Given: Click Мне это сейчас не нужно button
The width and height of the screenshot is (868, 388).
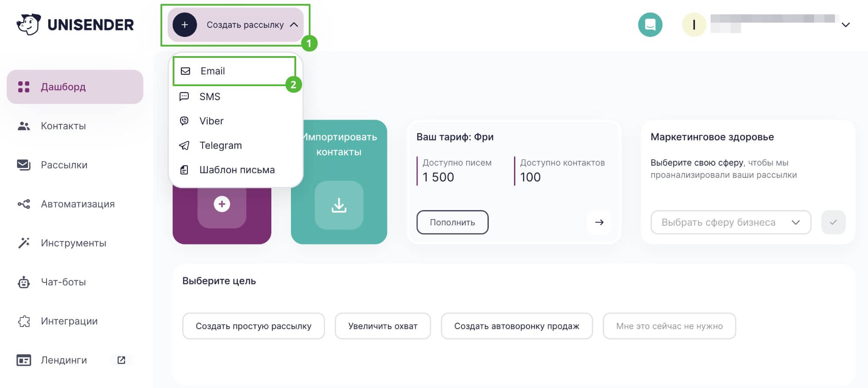Looking at the screenshot, I should [x=669, y=326].
